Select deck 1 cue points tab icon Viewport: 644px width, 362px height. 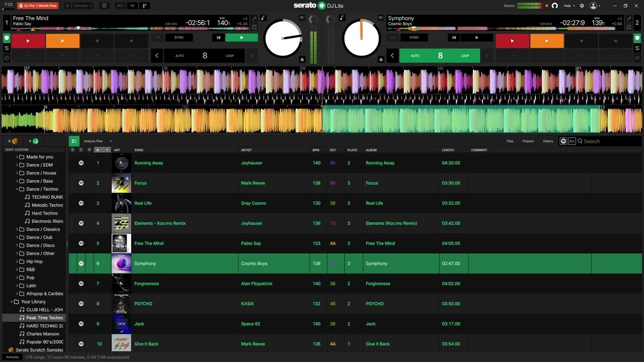7,38
